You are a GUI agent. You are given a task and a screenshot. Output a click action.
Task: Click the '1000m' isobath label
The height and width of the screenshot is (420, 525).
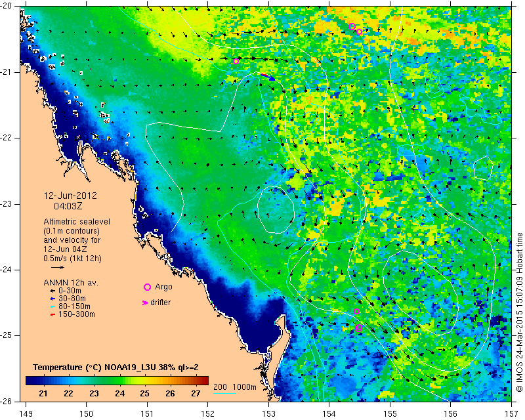click(244, 387)
